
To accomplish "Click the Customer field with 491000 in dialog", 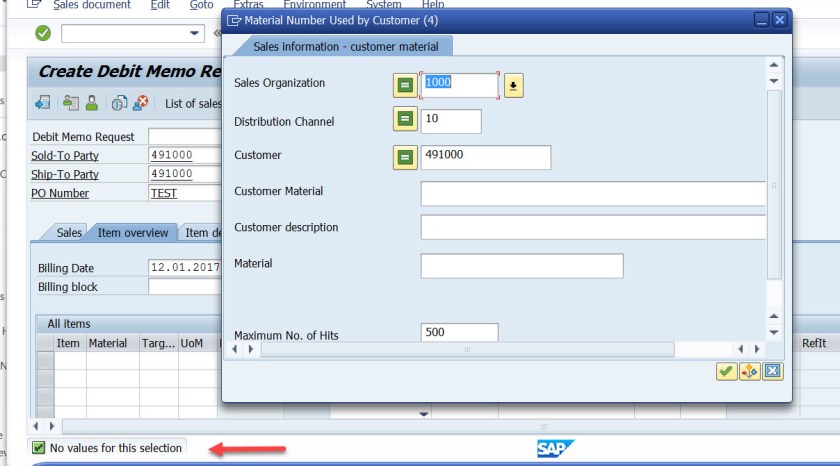I will (485, 157).
